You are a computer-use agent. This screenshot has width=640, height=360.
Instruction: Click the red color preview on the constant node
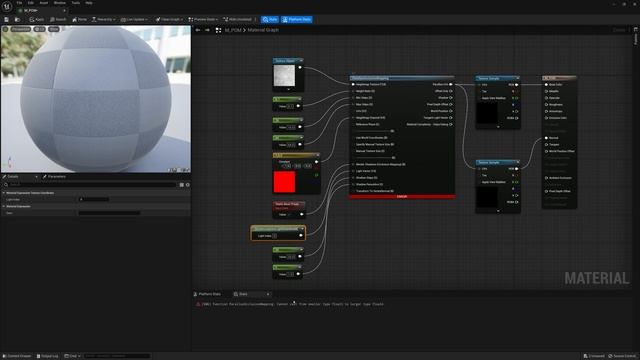284,182
